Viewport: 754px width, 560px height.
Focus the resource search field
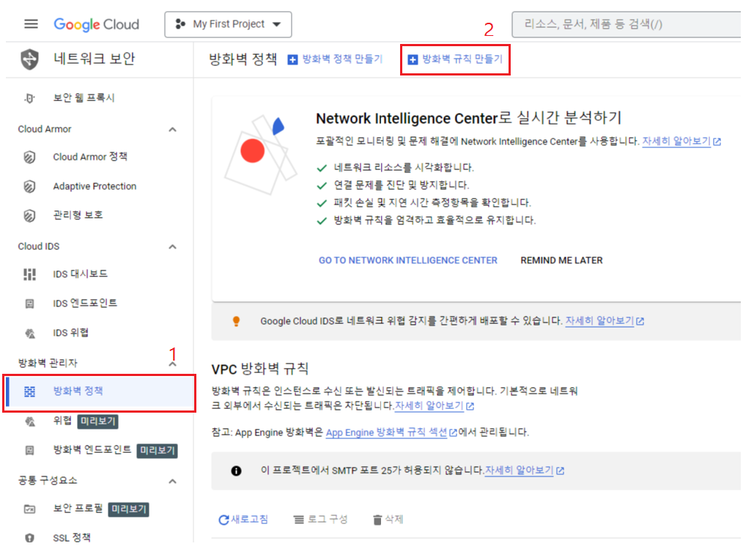[x=627, y=24]
